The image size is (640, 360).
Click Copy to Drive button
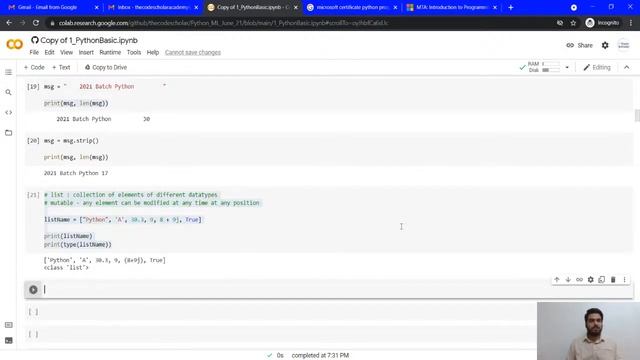(106, 67)
